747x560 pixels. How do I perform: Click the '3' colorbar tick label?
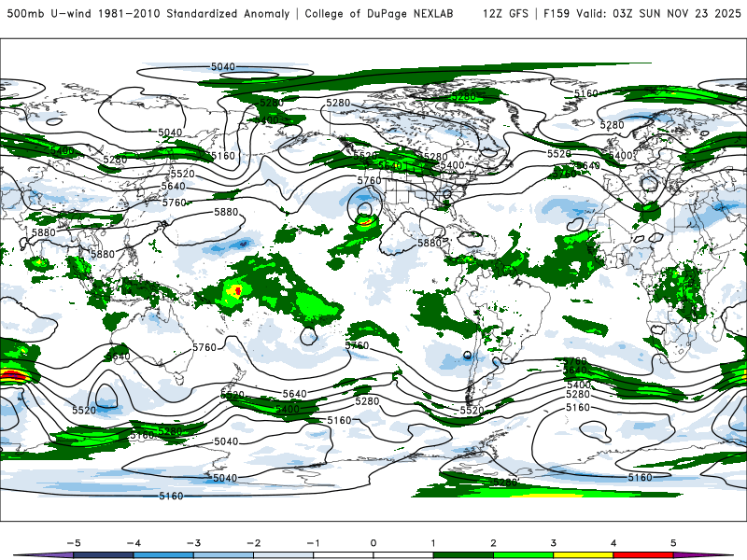(x=553, y=543)
